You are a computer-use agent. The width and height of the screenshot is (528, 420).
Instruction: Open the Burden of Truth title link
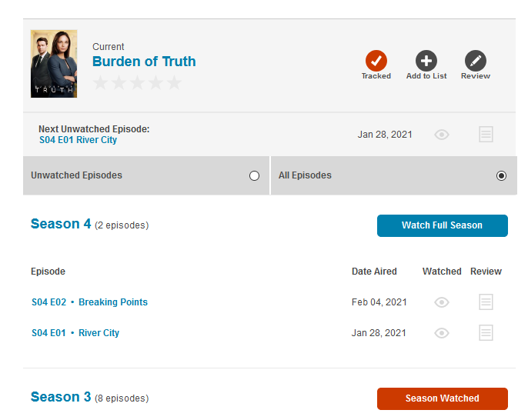(144, 62)
